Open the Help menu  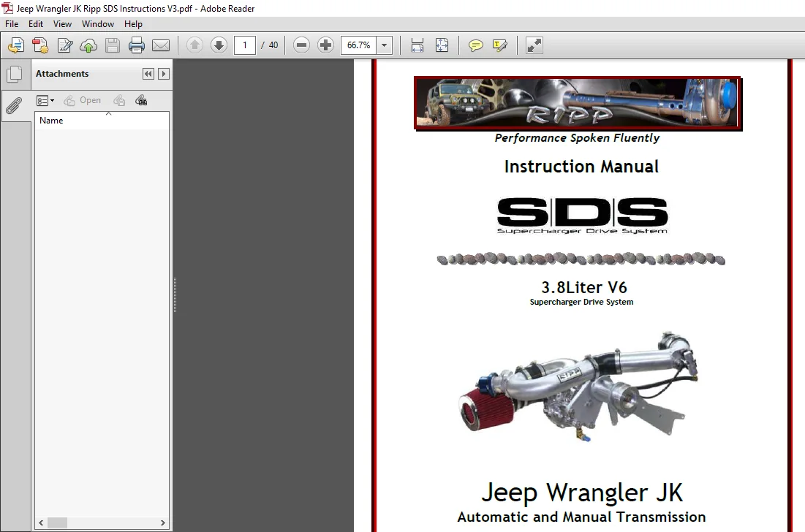[x=133, y=24]
